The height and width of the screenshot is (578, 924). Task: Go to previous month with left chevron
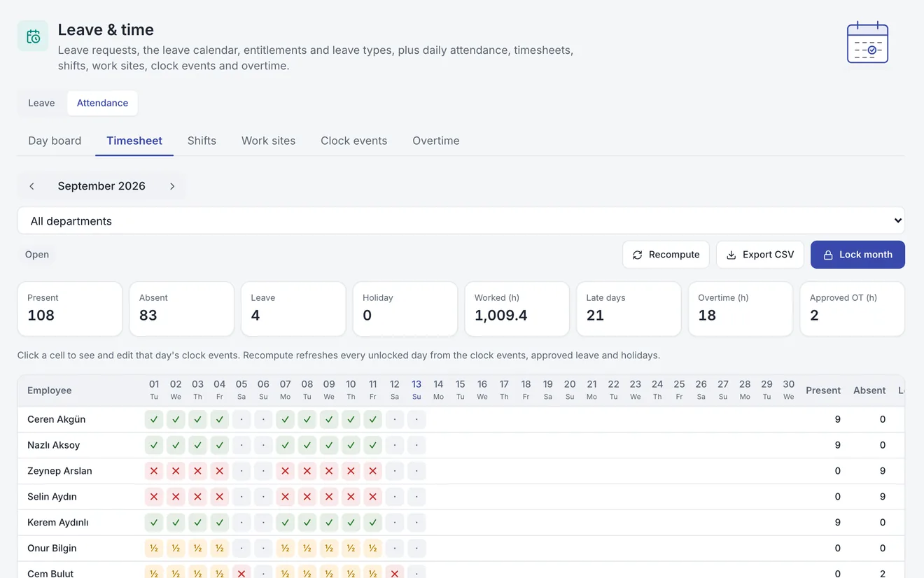pos(31,186)
